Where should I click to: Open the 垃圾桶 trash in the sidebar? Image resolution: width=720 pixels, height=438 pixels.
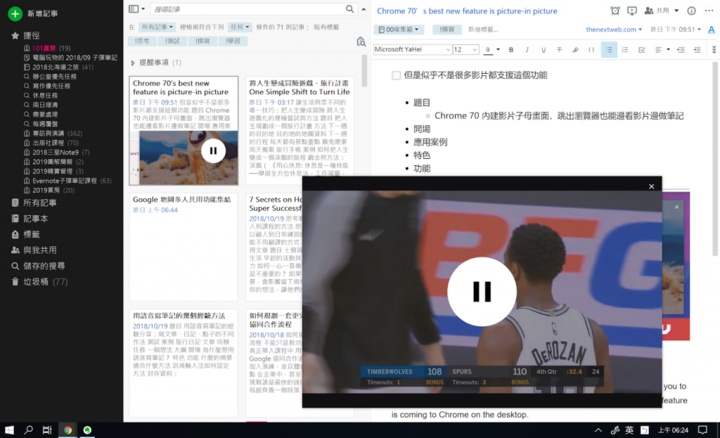[39, 281]
